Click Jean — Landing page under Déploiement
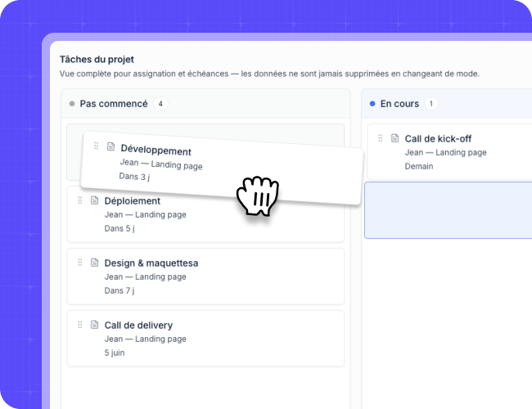 pos(145,214)
